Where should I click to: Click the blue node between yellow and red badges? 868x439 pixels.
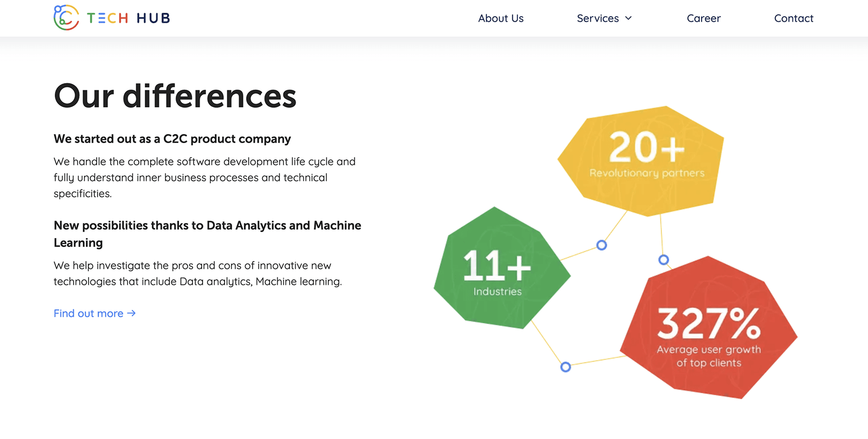[663, 260]
